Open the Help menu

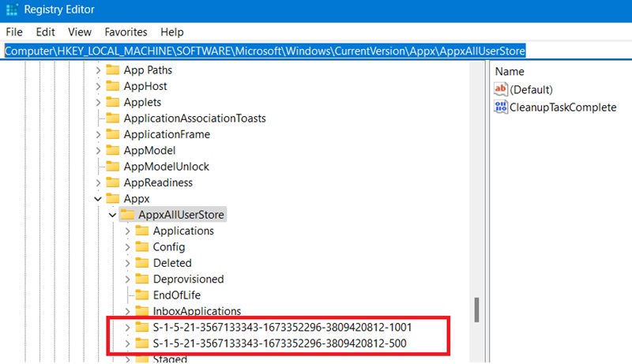(171, 32)
